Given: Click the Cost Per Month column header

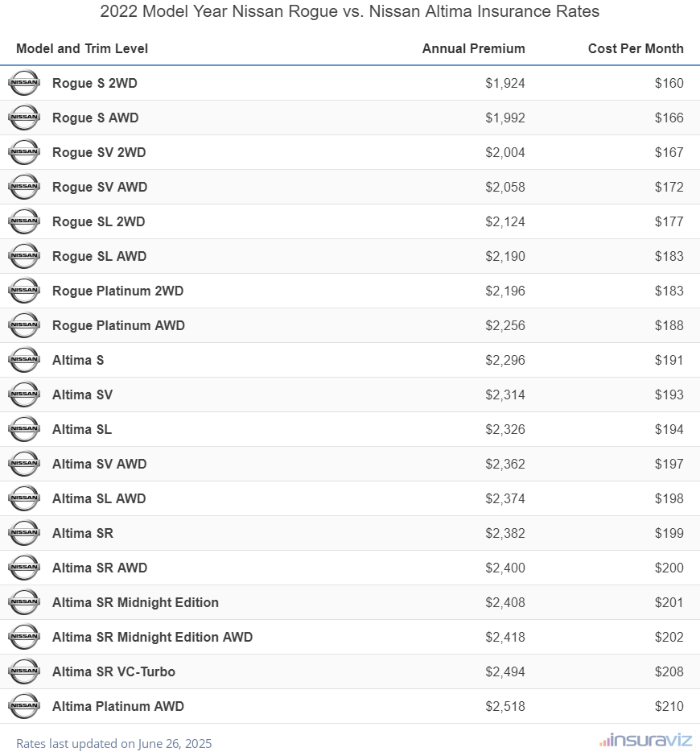Looking at the screenshot, I should (636, 48).
